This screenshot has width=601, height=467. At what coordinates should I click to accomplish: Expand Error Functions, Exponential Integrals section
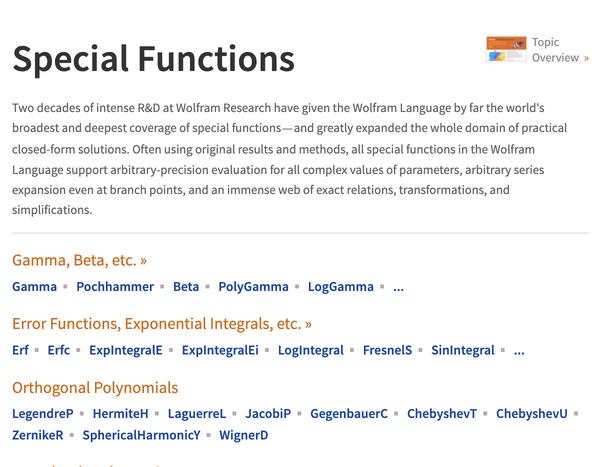[x=161, y=324]
